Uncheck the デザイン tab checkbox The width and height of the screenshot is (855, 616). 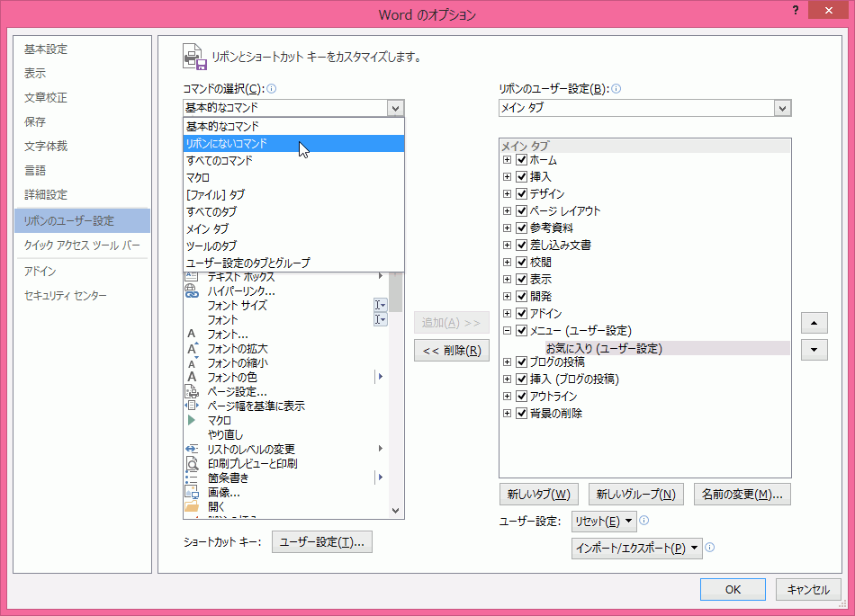click(521, 193)
